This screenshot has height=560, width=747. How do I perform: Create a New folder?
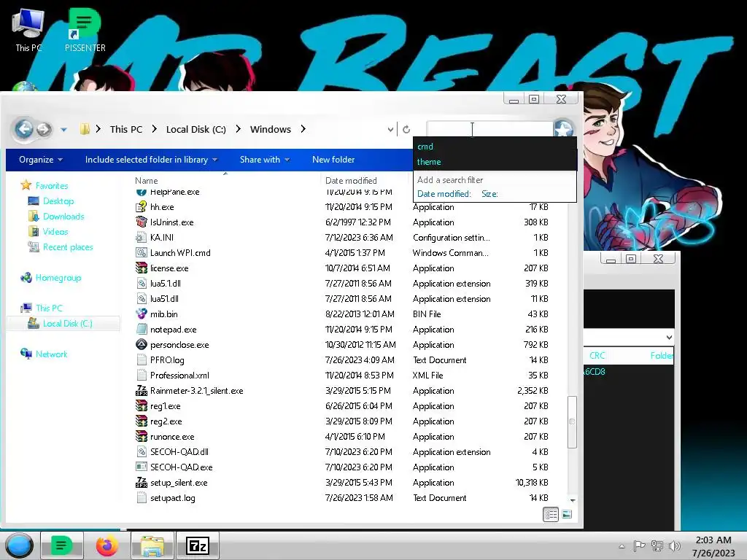coord(333,160)
